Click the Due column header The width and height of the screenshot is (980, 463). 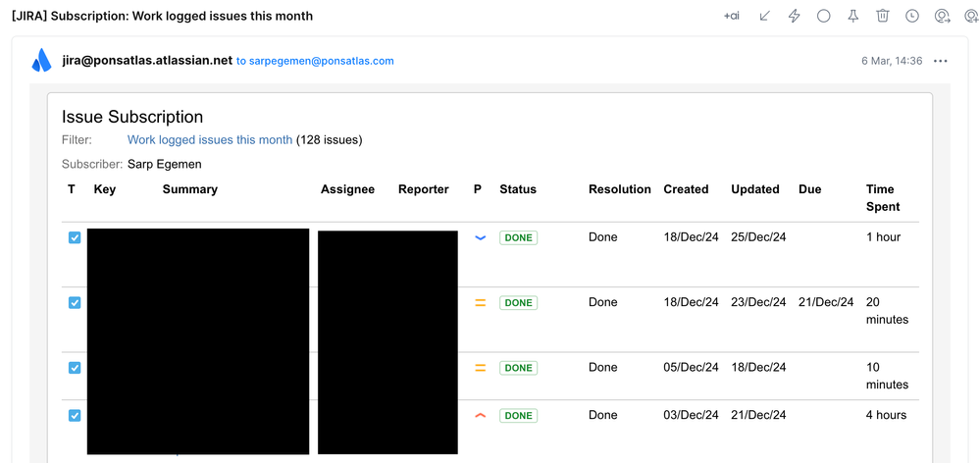809,189
